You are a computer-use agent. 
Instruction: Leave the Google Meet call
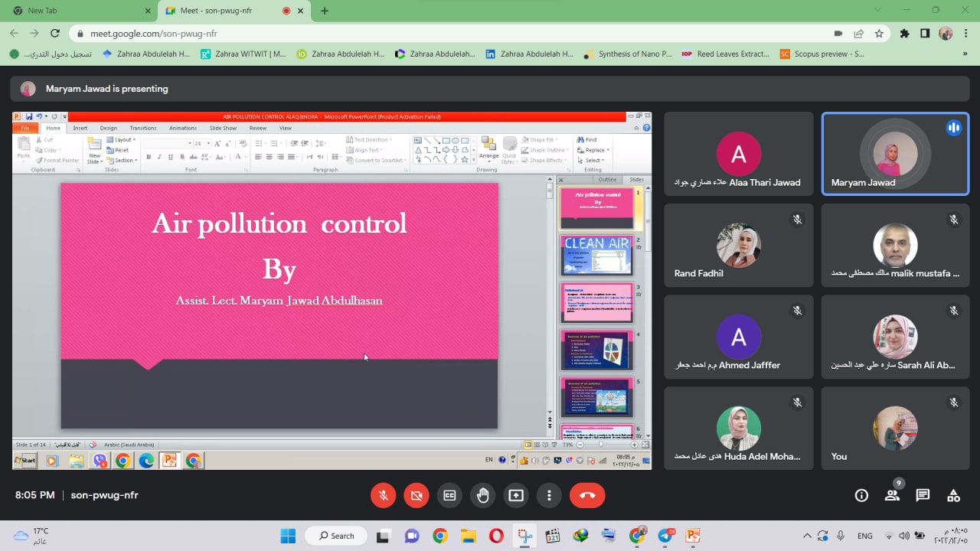pyautogui.click(x=587, y=495)
